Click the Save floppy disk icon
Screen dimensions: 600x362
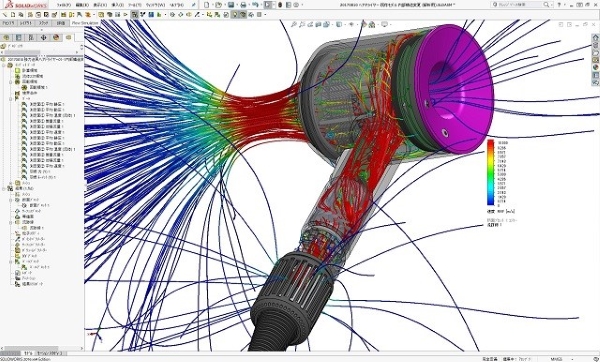(231, 5)
